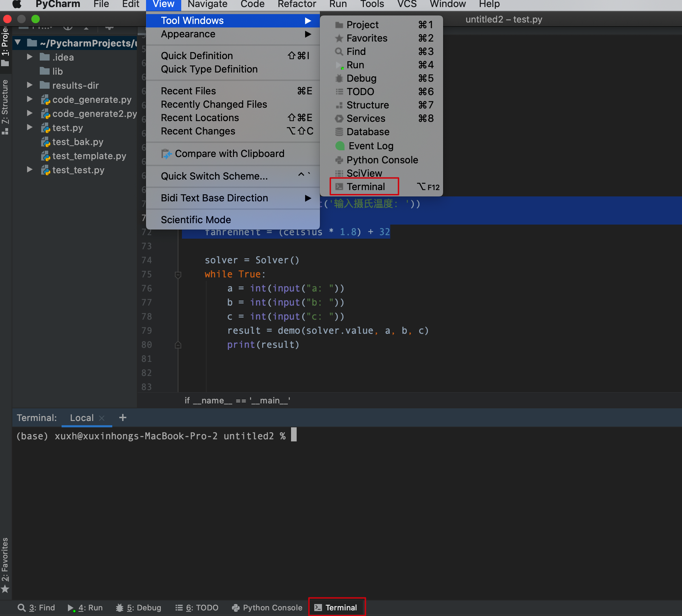This screenshot has height=616, width=682.
Task: Toggle fold end marker at print(result) line
Action: pos(178,345)
